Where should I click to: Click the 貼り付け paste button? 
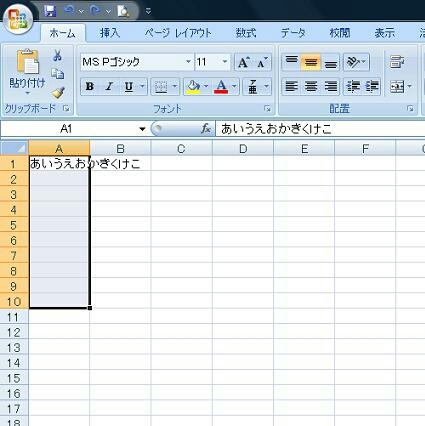(27, 71)
